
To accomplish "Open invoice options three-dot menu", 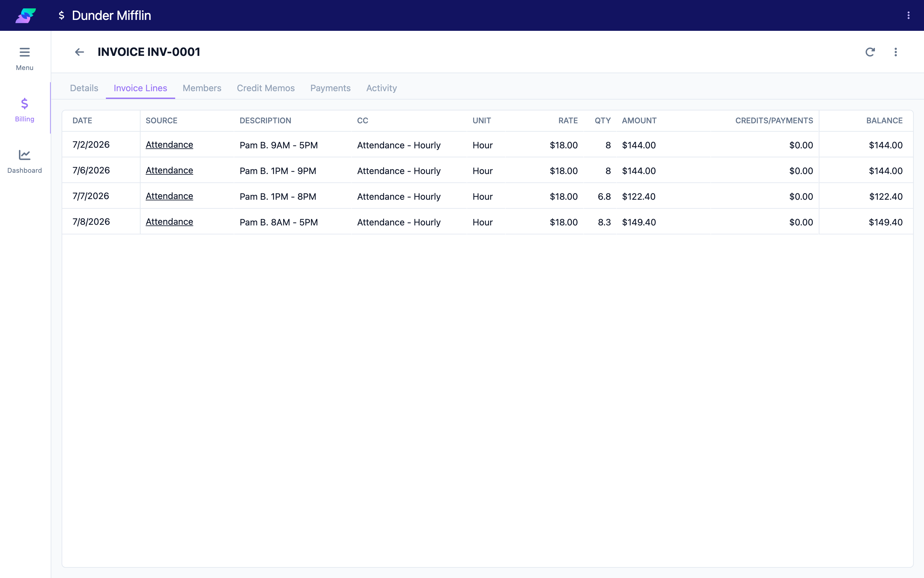I will [896, 52].
